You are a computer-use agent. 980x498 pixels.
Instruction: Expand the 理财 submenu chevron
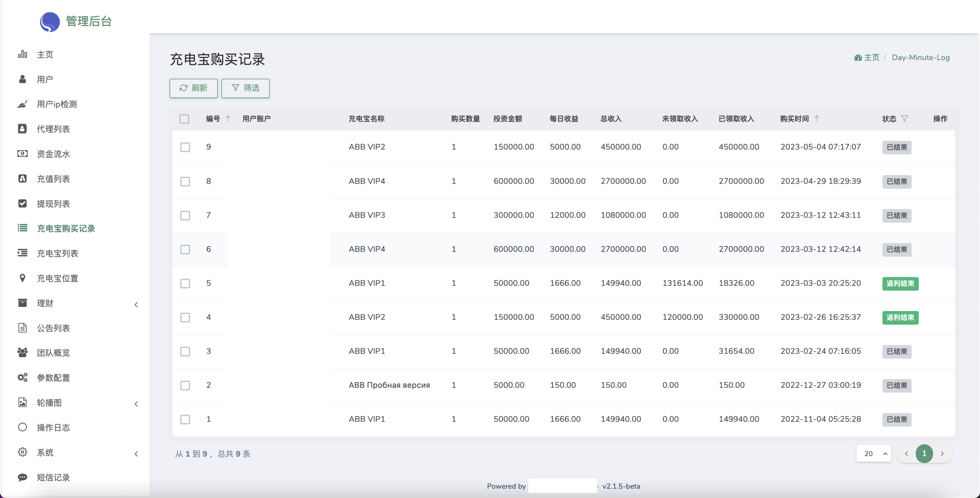tap(136, 304)
